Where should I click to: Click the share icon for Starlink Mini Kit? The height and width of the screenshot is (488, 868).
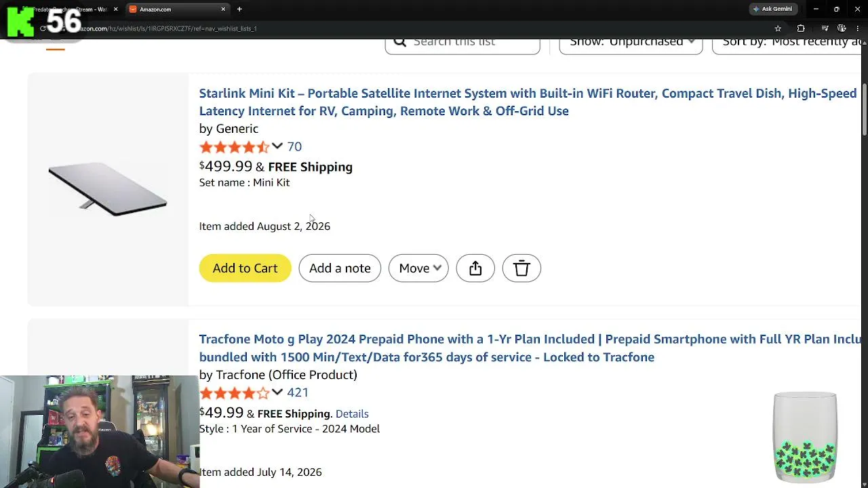[x=475, y=268]
